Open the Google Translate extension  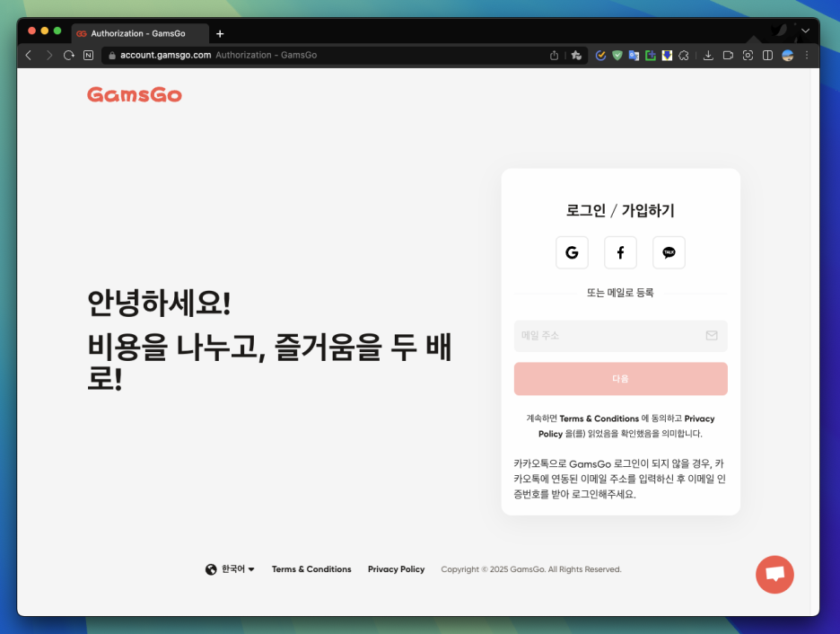[x=634, y=55]
